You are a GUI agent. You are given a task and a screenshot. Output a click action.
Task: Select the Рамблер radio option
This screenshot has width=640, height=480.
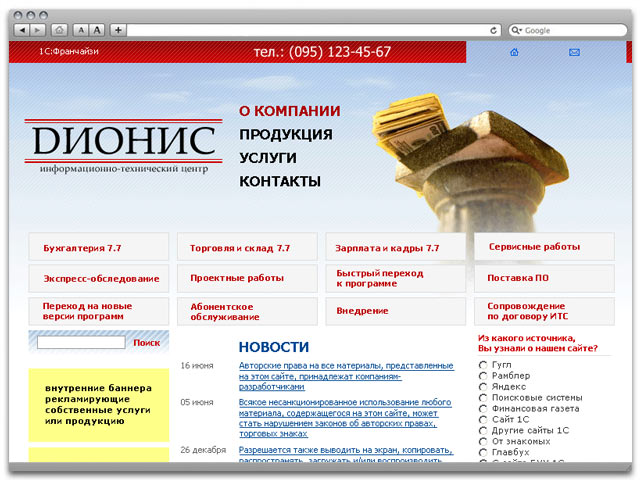point(483,376)
